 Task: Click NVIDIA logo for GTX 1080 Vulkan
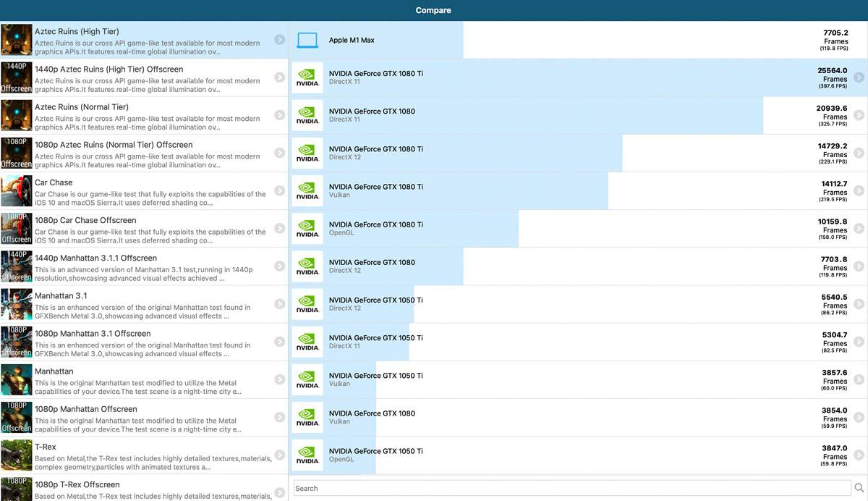(307, 416)
